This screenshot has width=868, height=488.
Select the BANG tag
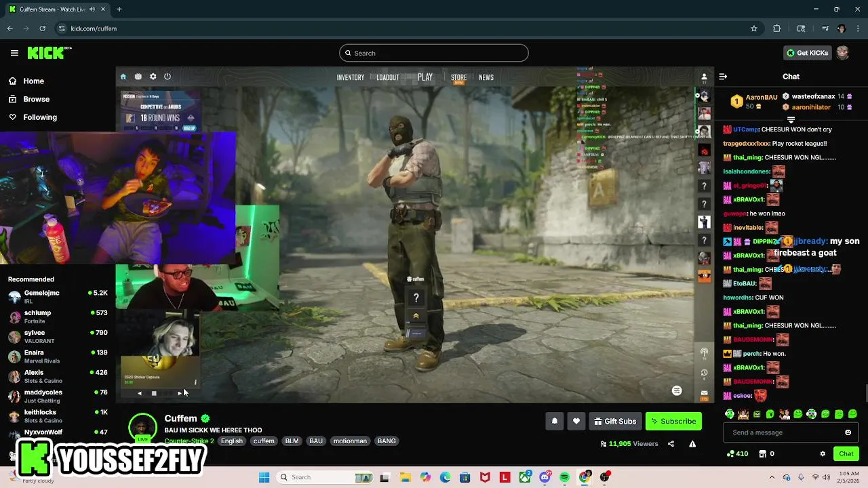[x=387, y=441]
